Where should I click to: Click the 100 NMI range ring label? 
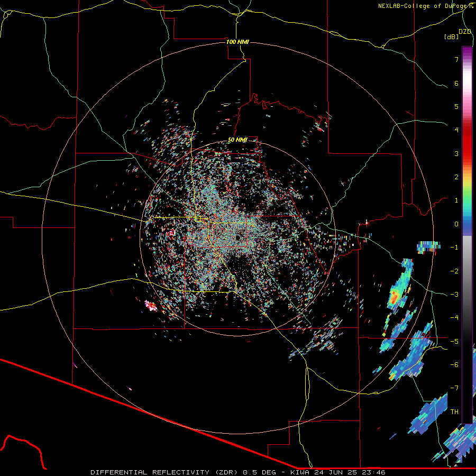237,42
